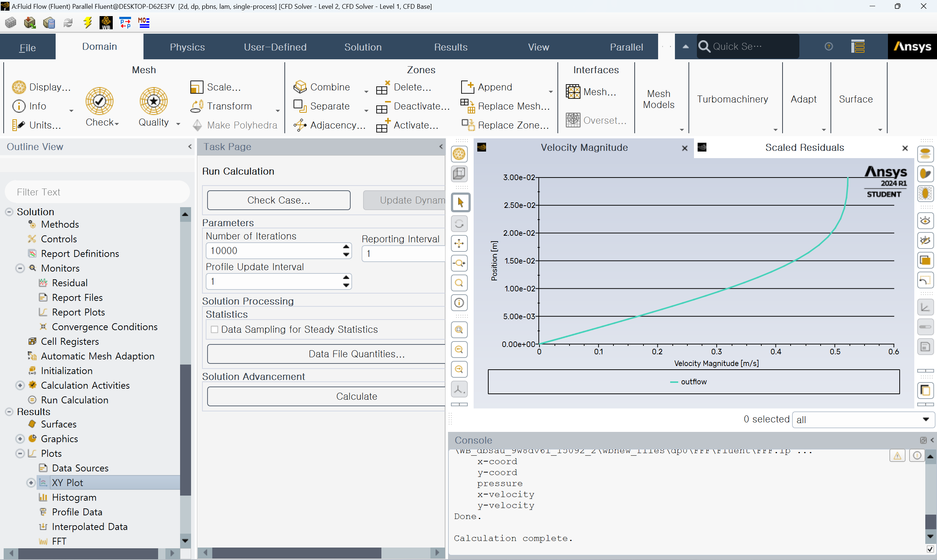
Task: Select the pointer selection tool in graphics toolbar
Action: click(x=460, y=203)
